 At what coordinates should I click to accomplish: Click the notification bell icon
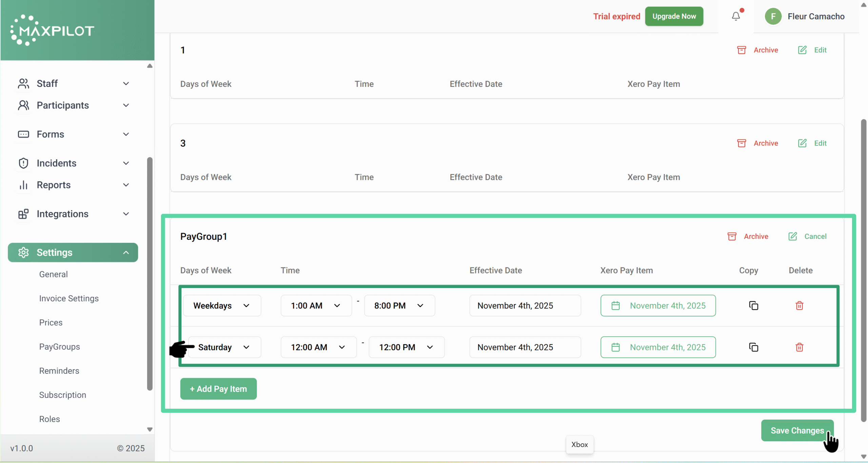click(x=735, y=16)
